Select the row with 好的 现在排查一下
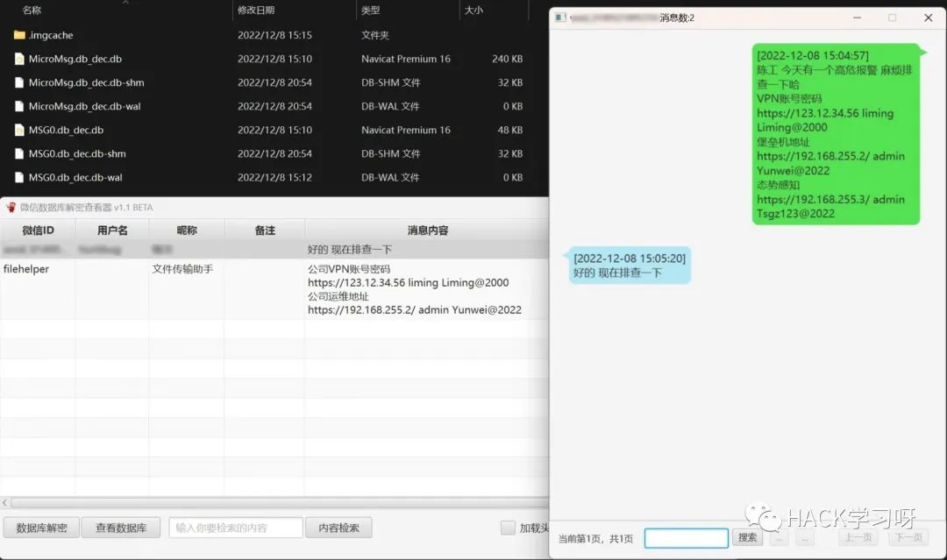The height and width of the screenshot is (560, 947). click(274, 249)
